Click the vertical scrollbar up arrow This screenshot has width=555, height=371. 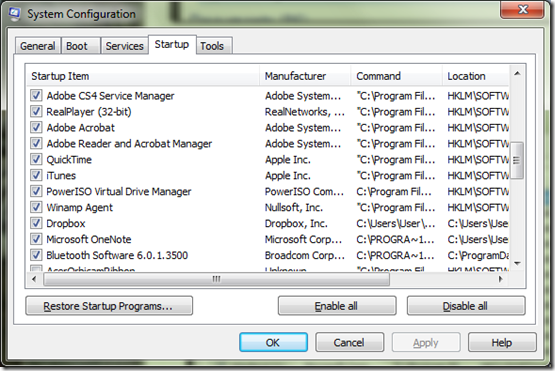(517, 73)
